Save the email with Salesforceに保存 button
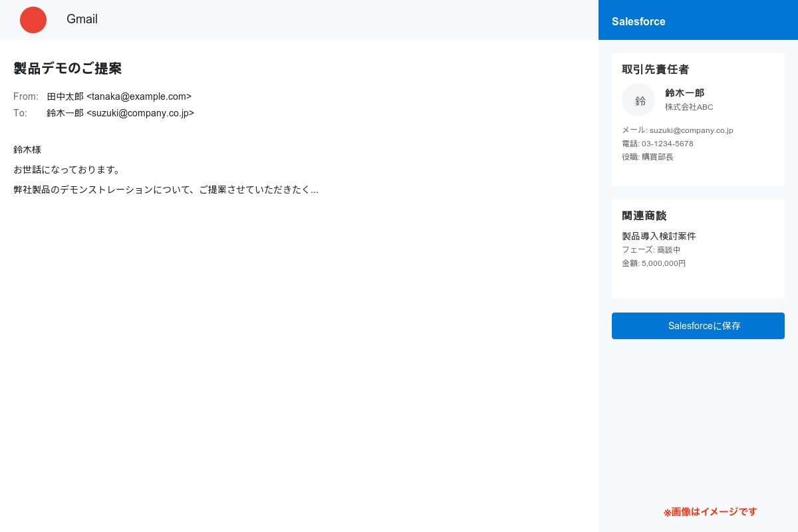The image size is (798, 532). coord(698,326)
